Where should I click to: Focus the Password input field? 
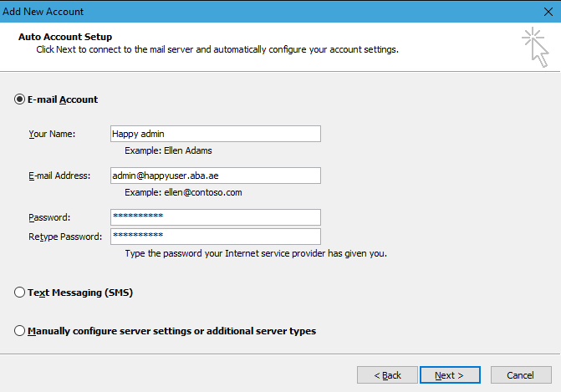coord(216,217)
